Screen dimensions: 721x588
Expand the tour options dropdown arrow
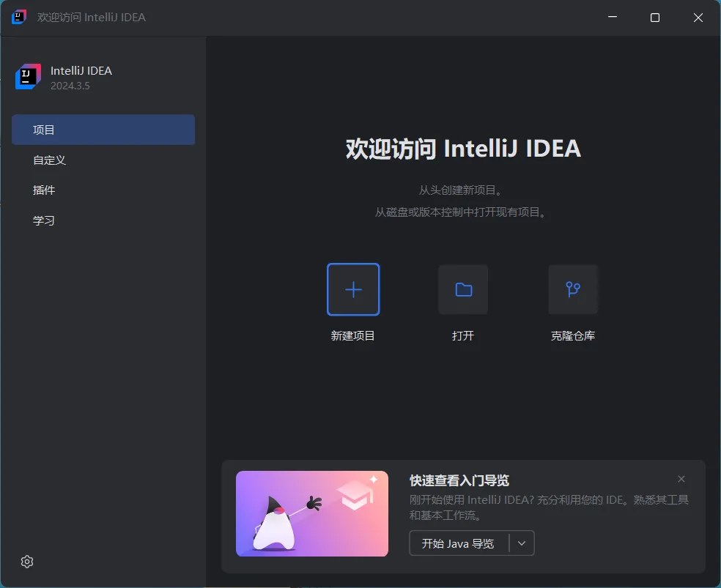(522, 543)
